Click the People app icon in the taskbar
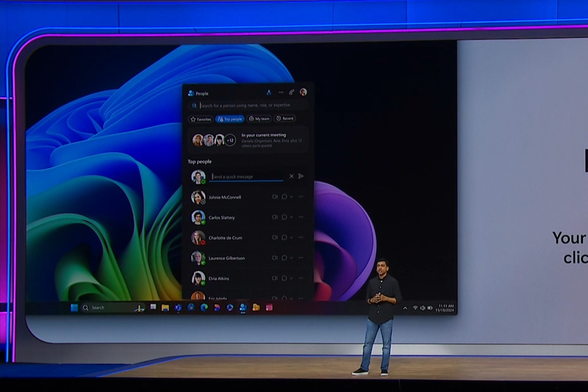The height and width of the screenshot is (392, 588). tap(243, 308)
